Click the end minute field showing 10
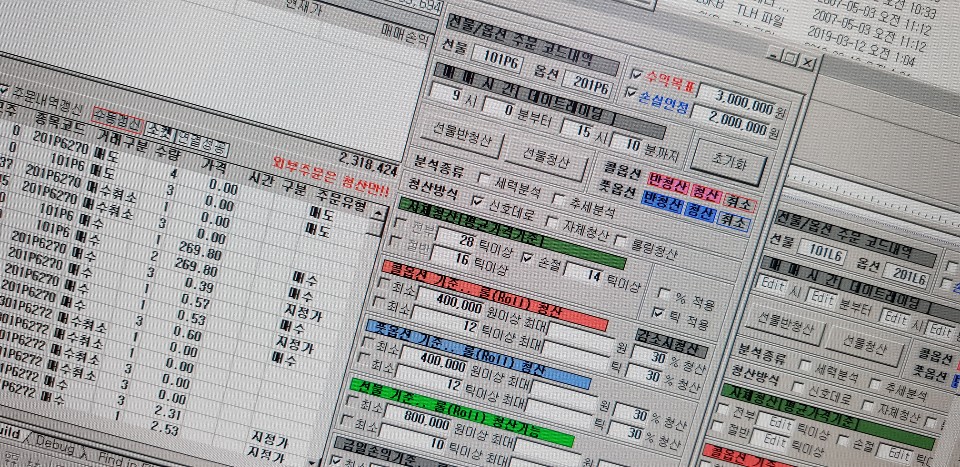 [x=624, y=146]
